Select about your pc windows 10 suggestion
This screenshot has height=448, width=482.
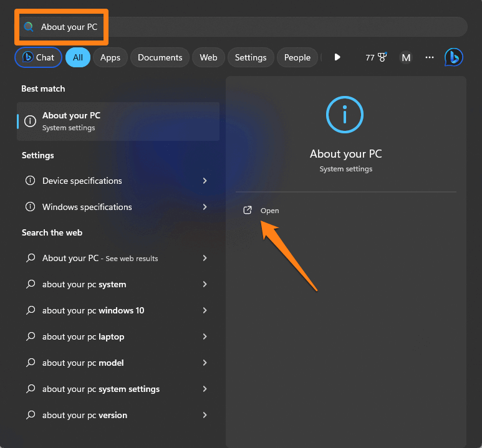tap(118, 310)
